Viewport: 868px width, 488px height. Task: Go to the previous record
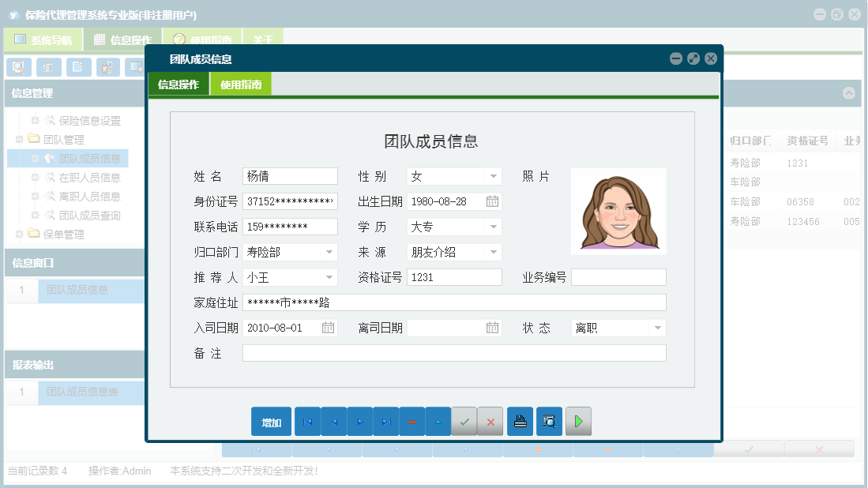click(x=333, y=422)
